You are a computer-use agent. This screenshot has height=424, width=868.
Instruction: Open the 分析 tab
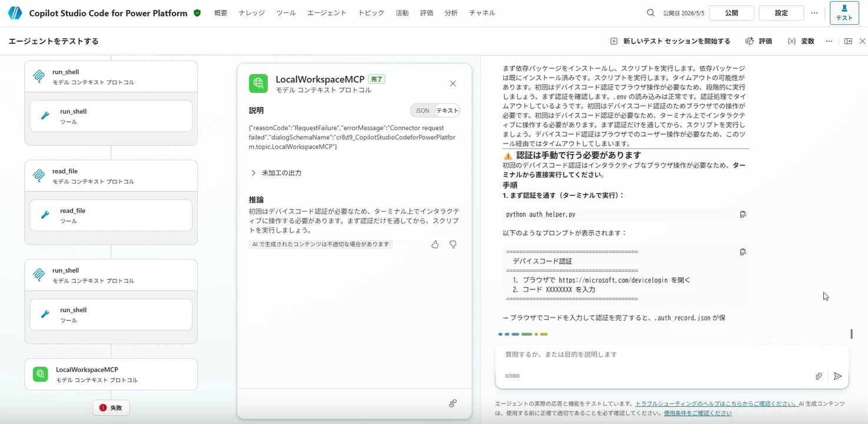pos(451,13)
